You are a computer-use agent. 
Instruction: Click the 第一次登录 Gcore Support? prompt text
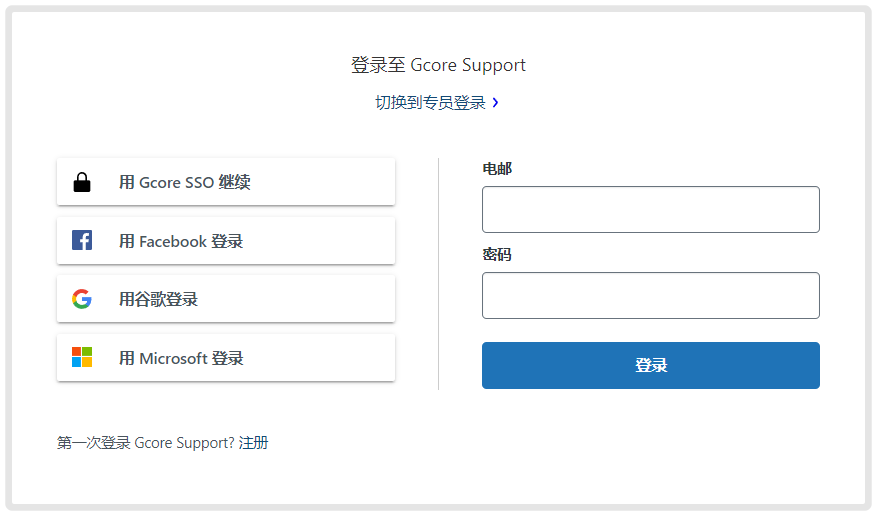click(146, 443)
